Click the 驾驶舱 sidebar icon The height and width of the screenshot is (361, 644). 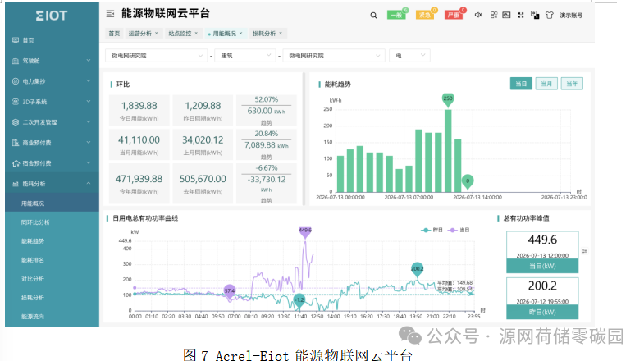(16, 61)
